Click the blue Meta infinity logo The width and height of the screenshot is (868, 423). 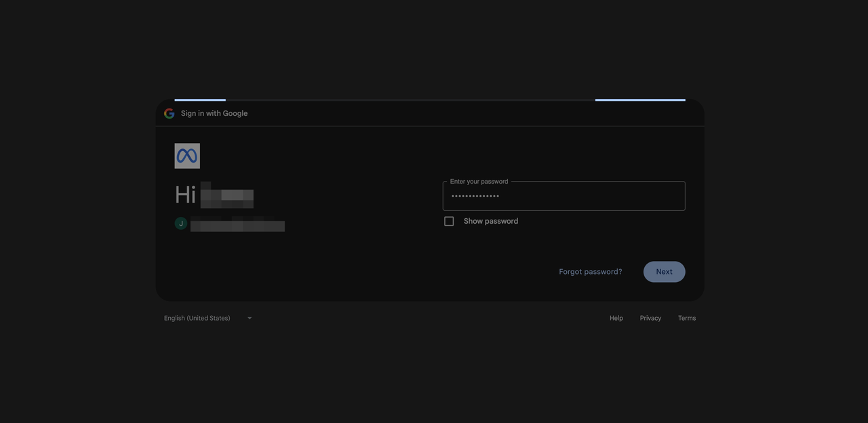coord(187,156)
